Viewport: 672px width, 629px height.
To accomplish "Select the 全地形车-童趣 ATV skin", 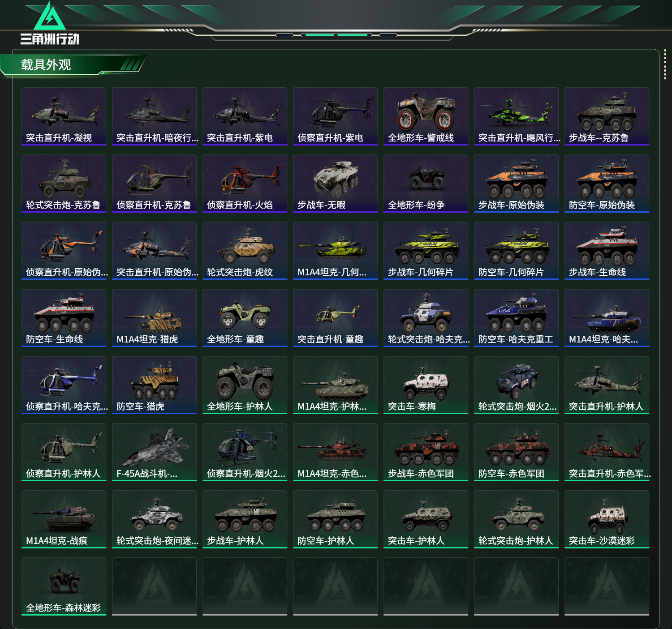I will point(245,318).
